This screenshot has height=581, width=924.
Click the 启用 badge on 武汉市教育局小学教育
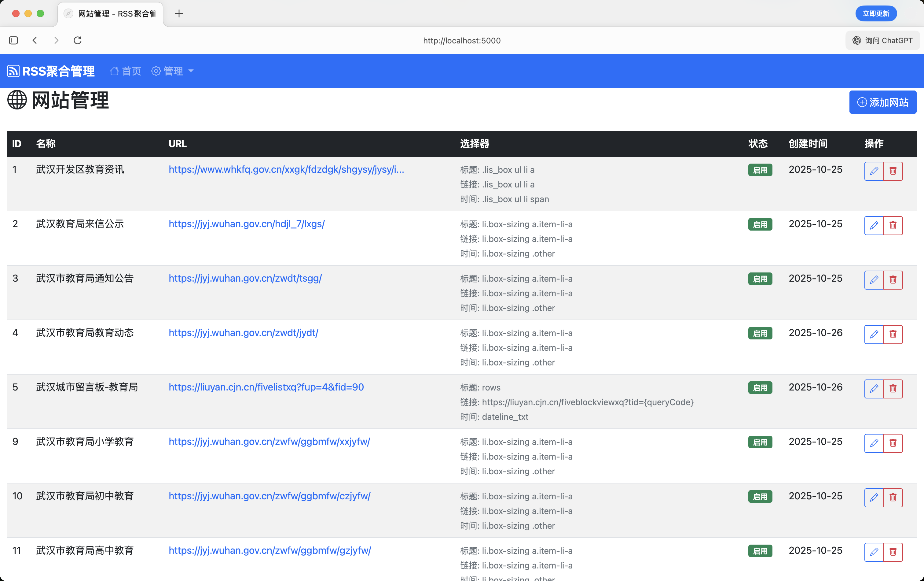760,442
